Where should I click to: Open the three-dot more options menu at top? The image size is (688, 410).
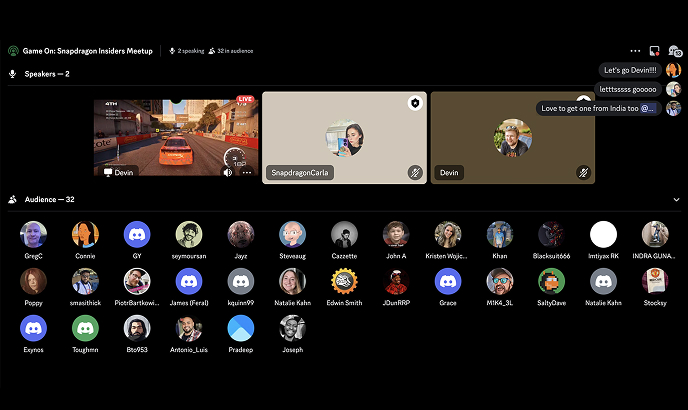pos(635,51)
